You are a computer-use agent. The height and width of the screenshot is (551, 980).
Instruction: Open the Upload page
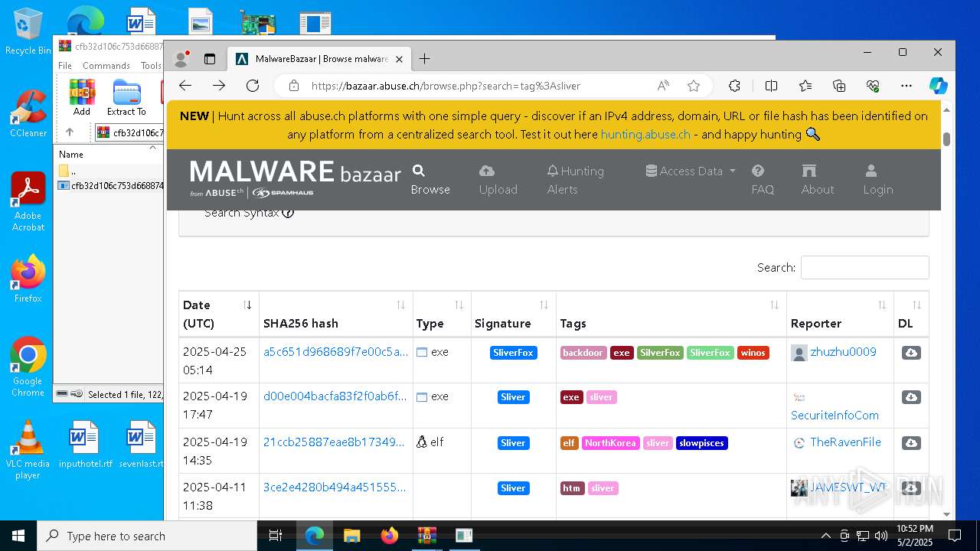coord(498,180)
